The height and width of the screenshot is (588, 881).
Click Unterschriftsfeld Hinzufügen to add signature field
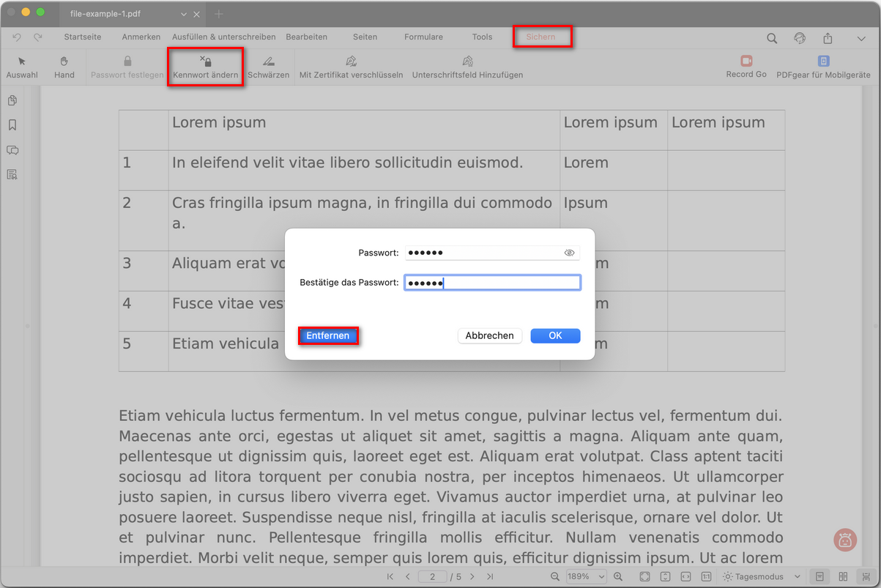point(467,67)
